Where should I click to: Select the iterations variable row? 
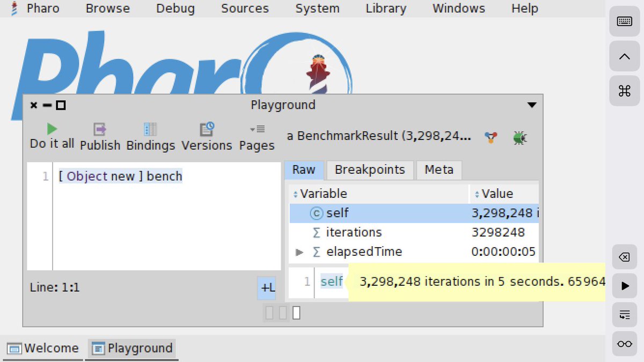coord(414,232)
